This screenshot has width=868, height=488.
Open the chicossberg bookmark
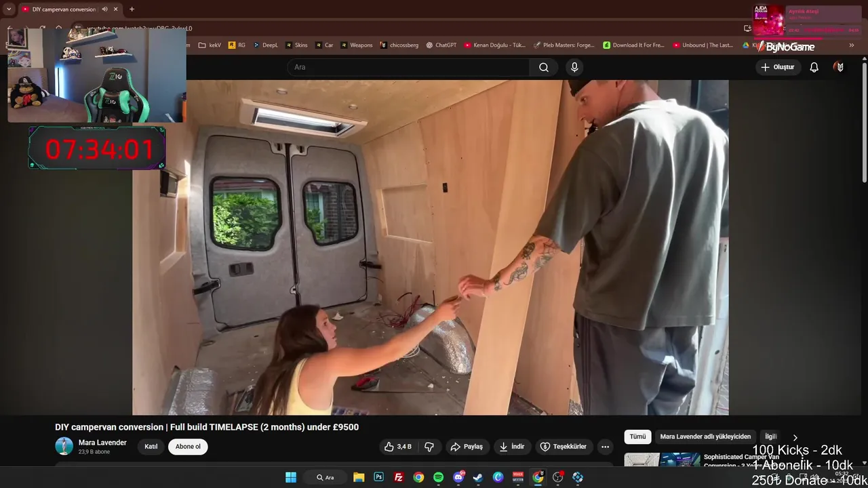(x=399, y=45)
